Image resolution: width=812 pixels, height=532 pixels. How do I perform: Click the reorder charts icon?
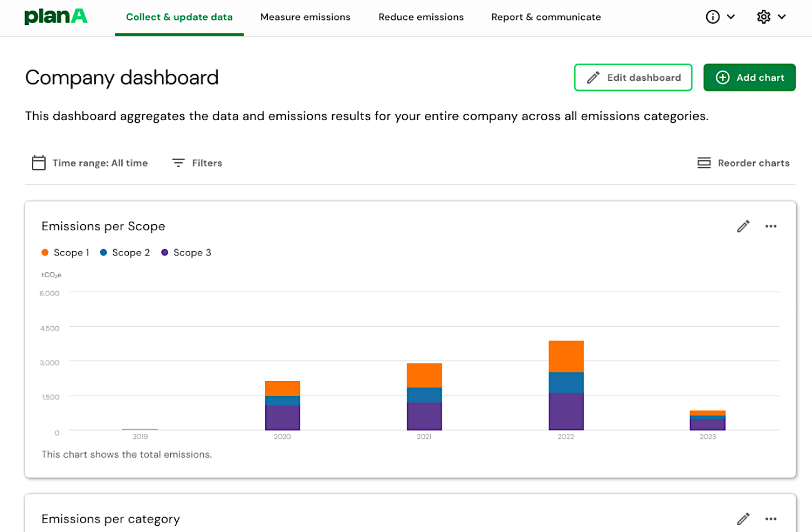pos(704,163)
